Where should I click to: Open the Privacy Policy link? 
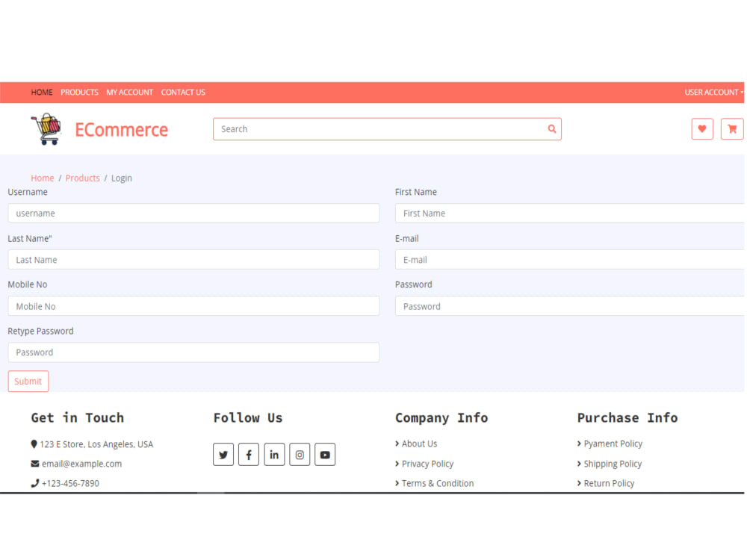click(x=427, y=464)
